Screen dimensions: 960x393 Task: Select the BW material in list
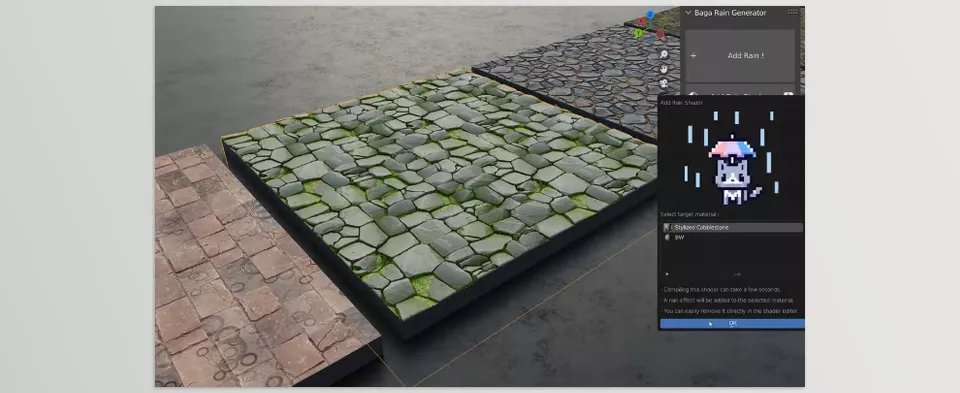(732, 238)
